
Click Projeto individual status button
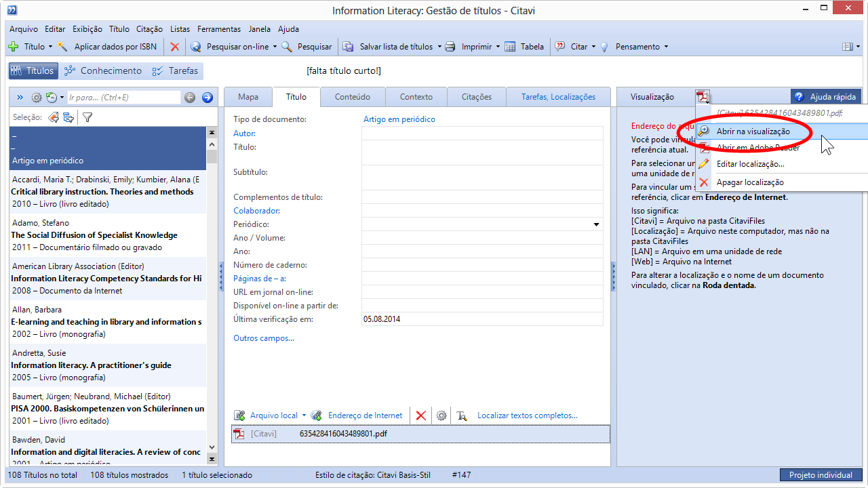[821, 475]
